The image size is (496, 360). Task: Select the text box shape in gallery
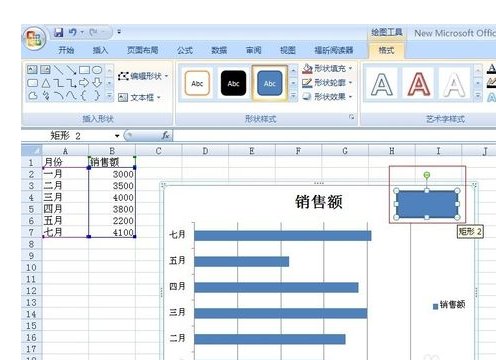pos(32,70)
